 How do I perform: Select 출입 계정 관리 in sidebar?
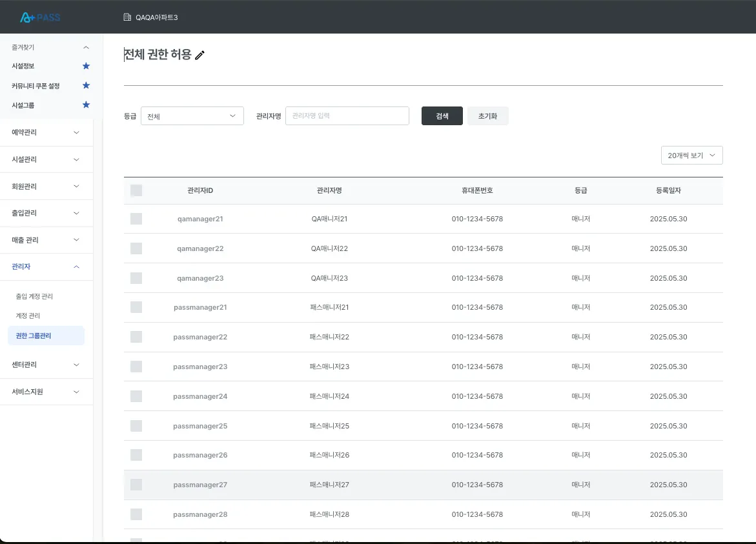click(34, 296)
